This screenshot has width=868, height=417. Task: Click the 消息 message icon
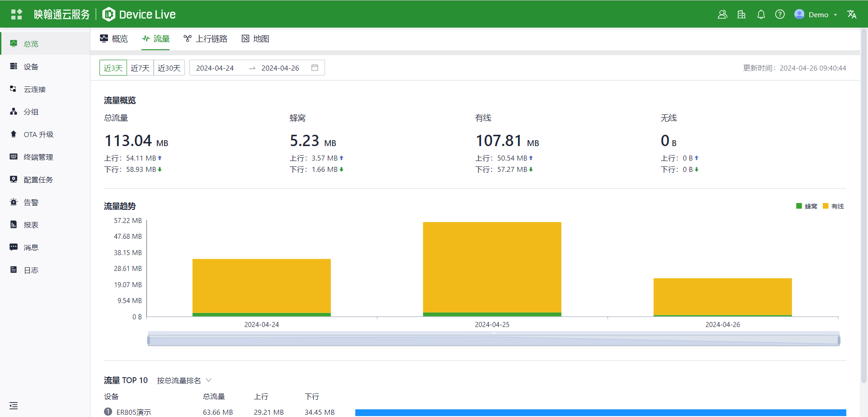(14, 247)
